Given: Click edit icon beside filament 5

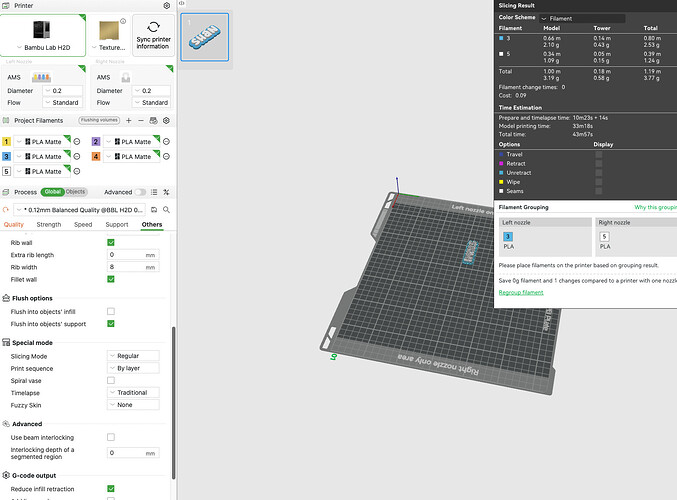Looking at the screenshot, I should [77, 171].
